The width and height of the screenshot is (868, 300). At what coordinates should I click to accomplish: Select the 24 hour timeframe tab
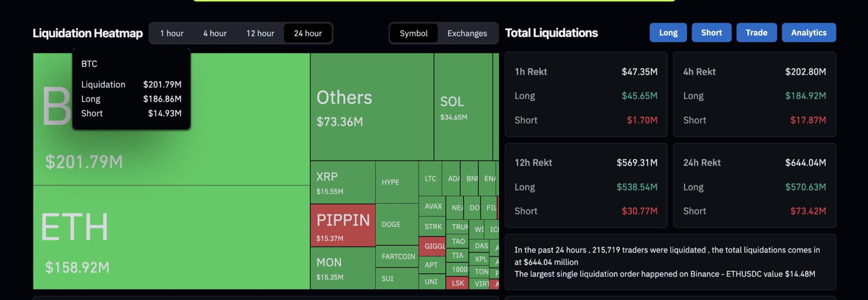coord(308,33)
